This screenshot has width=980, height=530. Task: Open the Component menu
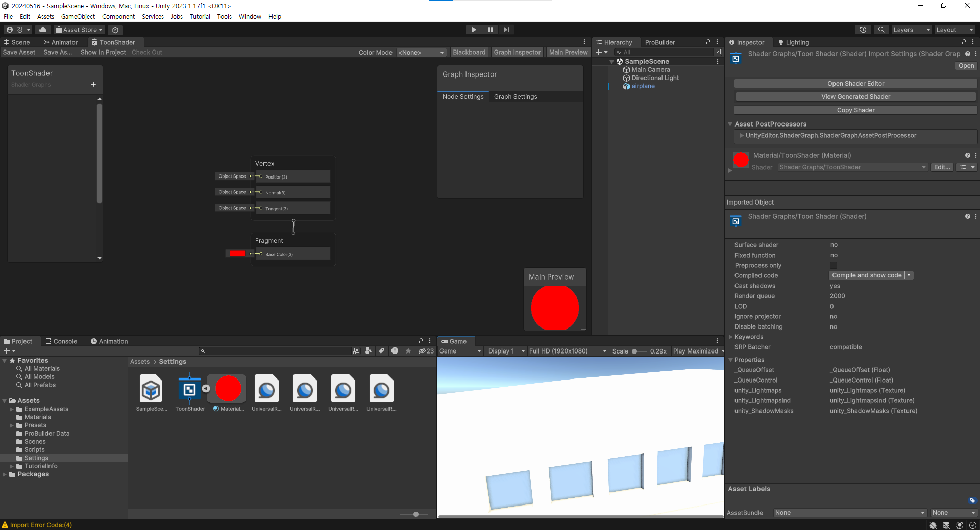tap(118, 16)
